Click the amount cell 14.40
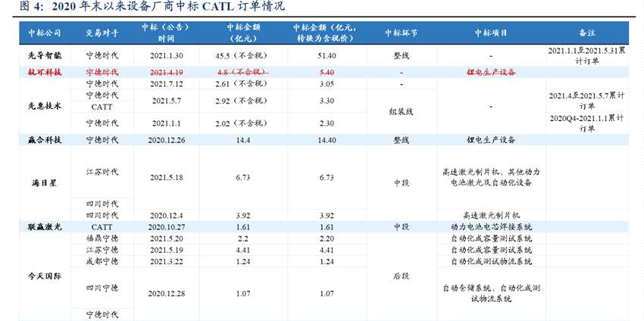The width and height of the screenshot is (644, 321). 327,140
